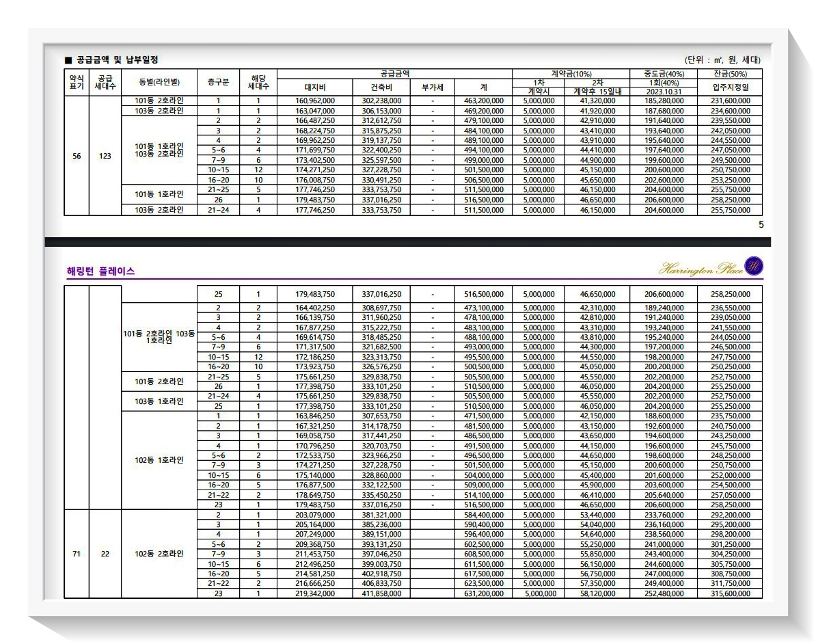Click total '495,500,000'

pyautogui.click(x=483, y=357)
